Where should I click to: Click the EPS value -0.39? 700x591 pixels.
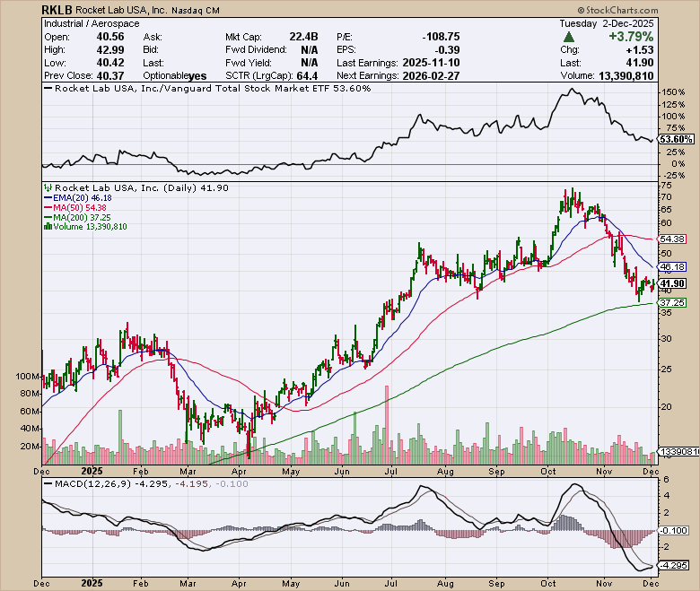click(448, 49)
